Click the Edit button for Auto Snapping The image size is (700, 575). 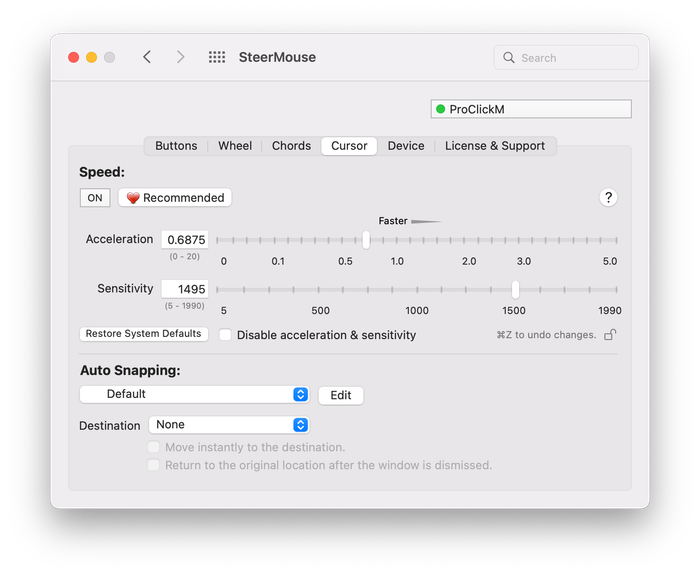[341, 395]
